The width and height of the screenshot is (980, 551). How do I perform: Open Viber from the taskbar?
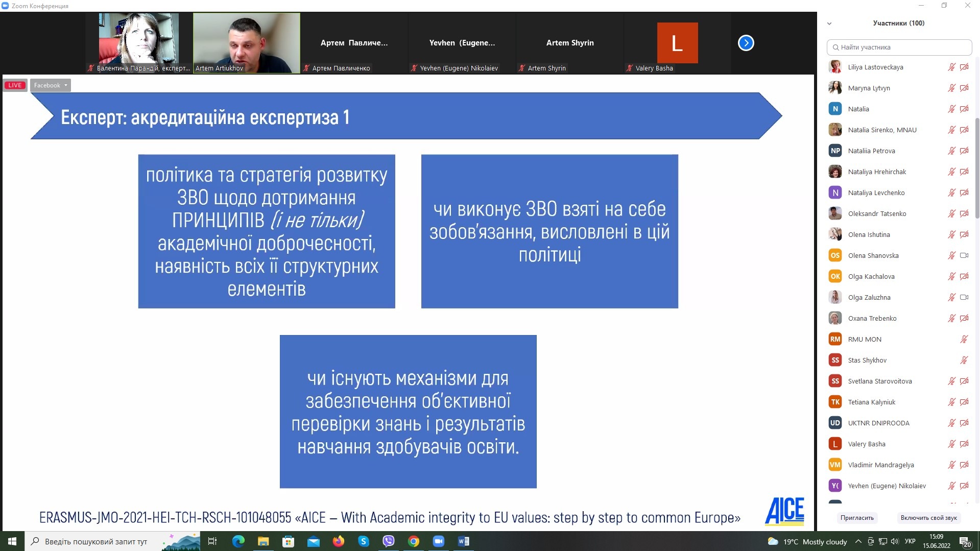coord(389,541)
